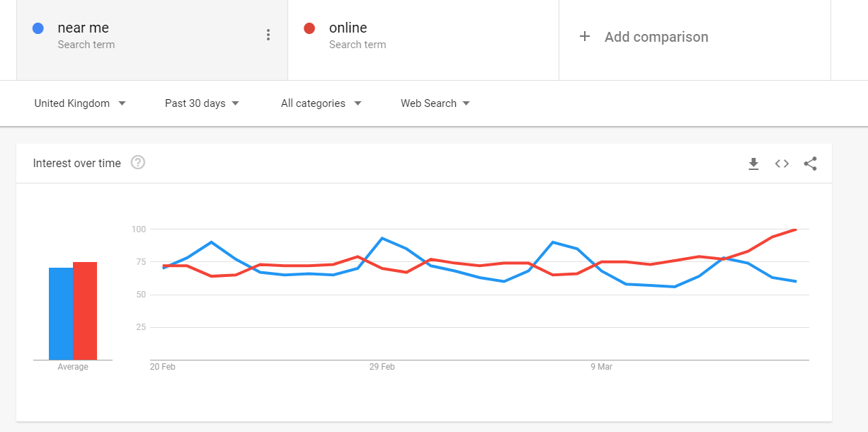Download the Interest over time data
This screenshot has width=868, height=432.
753,164
